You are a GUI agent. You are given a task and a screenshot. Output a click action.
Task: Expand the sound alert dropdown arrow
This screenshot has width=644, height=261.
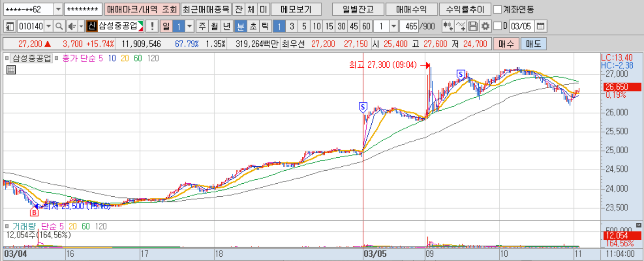click(x=81, y=26)
